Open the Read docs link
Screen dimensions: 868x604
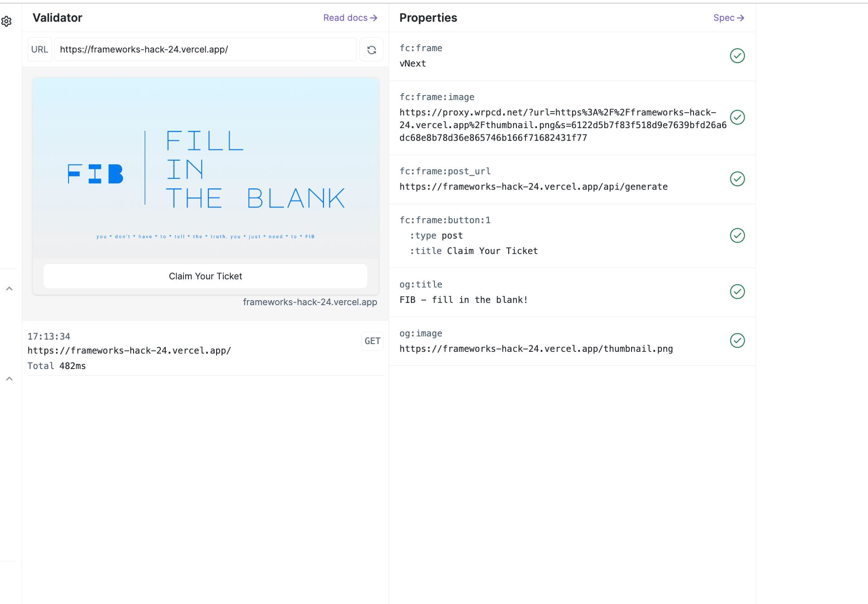click(x=350, y=18)
